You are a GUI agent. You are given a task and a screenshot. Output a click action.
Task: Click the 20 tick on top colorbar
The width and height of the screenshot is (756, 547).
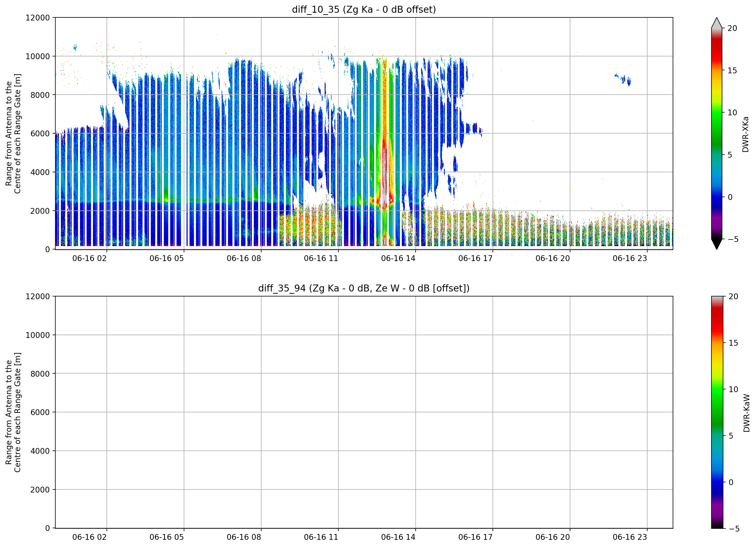click(x=732, y=28)
